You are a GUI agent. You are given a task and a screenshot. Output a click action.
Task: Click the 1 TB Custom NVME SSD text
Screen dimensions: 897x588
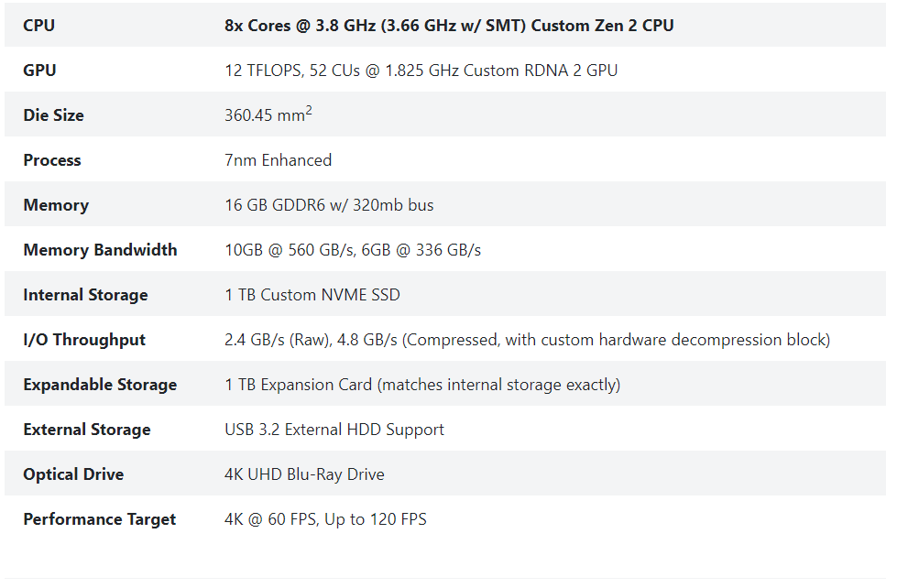[312, 295]
